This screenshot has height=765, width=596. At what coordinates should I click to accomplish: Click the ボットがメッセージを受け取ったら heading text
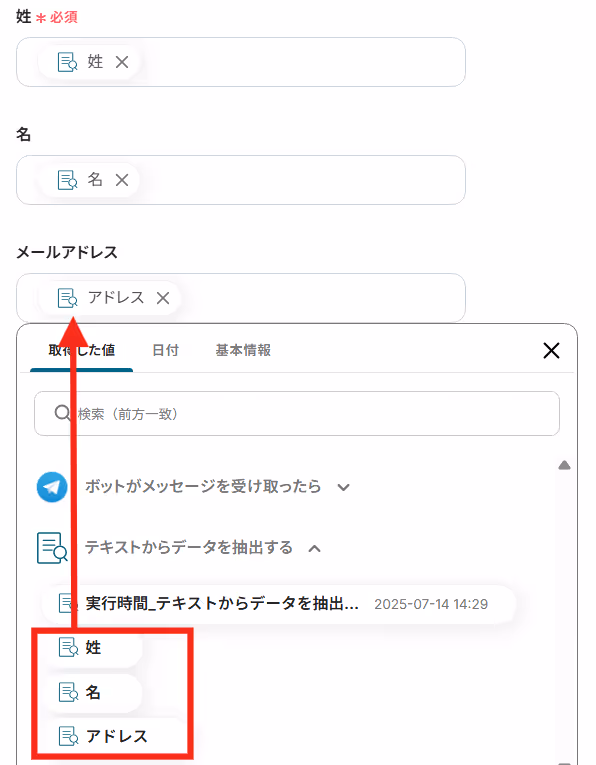click(203, 486)
